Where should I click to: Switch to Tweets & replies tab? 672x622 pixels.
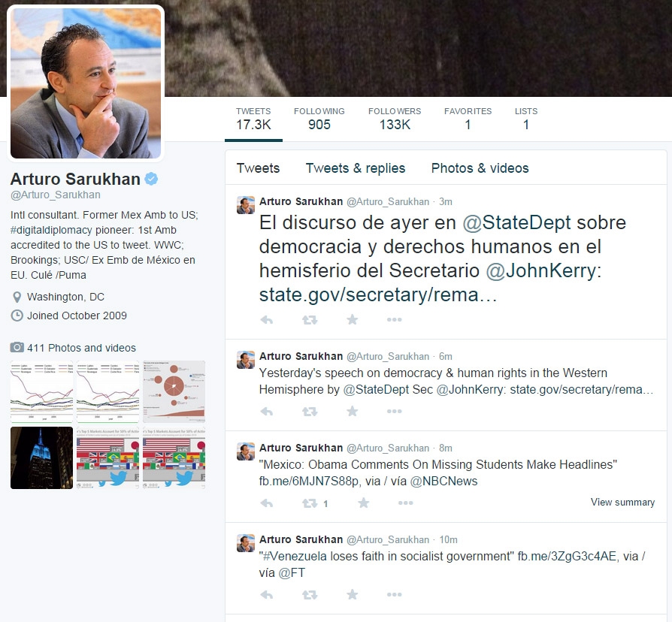[356, 168]
